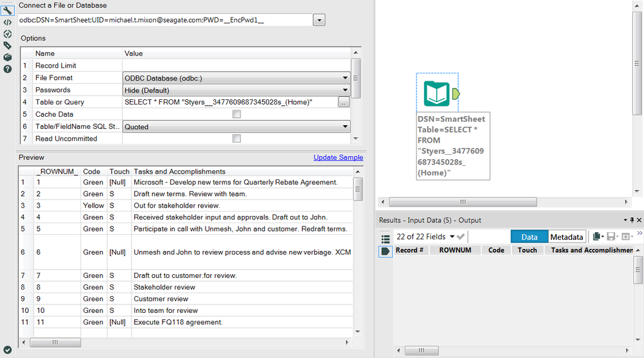
Task: Open the Navigation compass icon
Action: coord(7,34)
